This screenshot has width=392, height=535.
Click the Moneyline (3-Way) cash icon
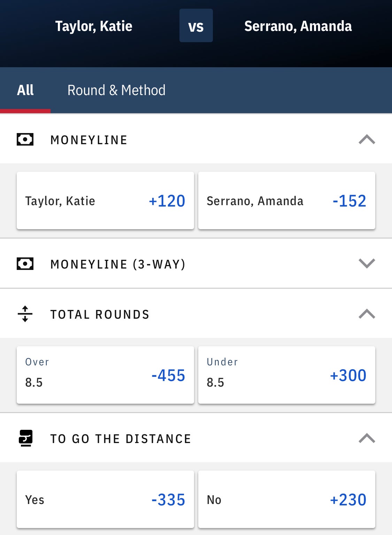pyautogui.click(x=25, y=264)
